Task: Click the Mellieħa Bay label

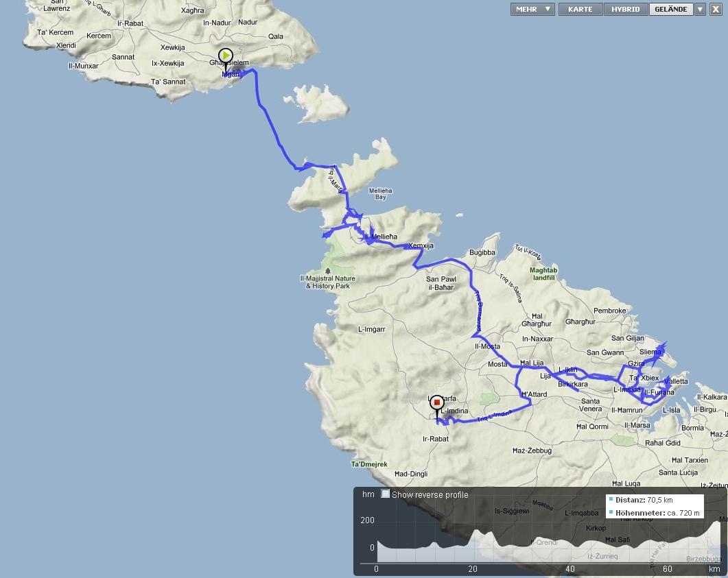Action: coord(381,193)
